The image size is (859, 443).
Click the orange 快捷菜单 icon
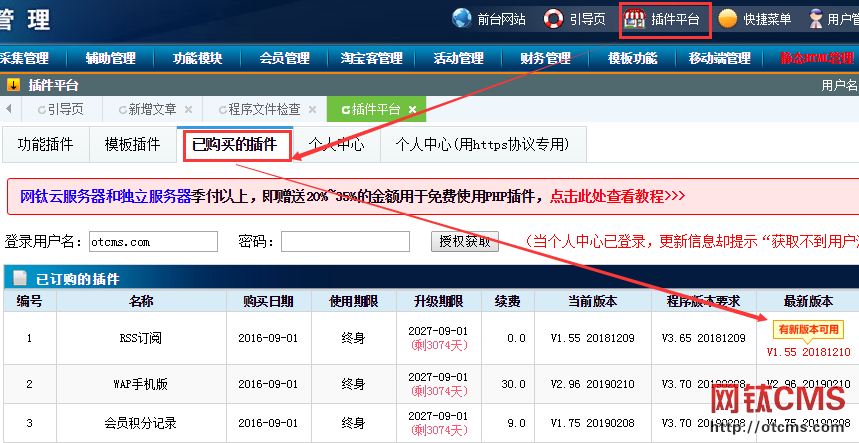[728, 19]
